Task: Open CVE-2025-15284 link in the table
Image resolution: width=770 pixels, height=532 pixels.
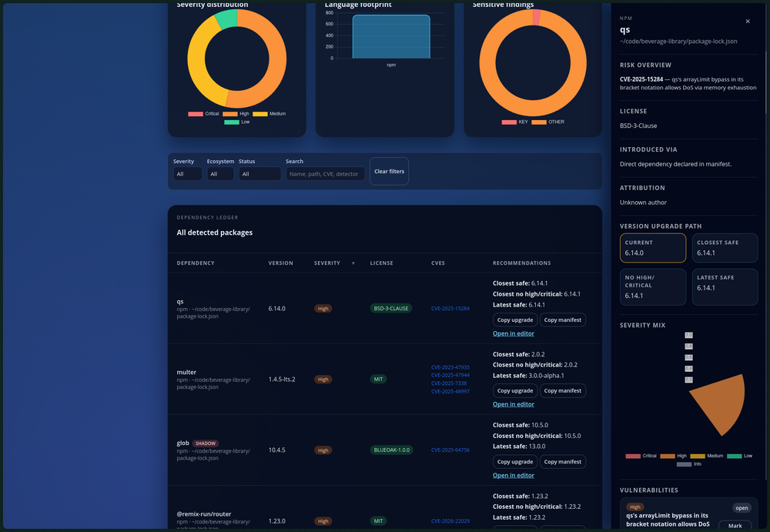Action: [450, 308]
